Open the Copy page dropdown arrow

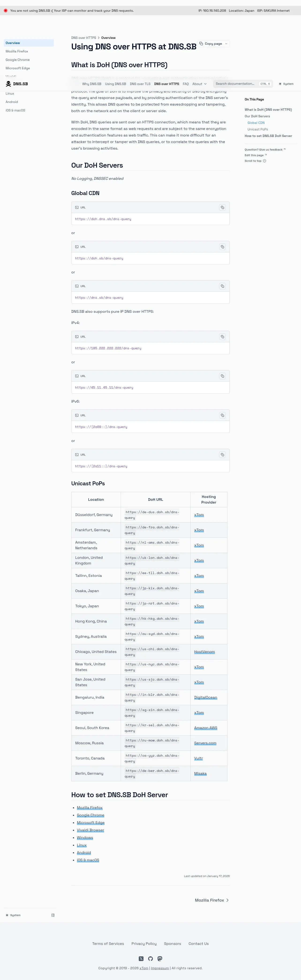point(226,44)
